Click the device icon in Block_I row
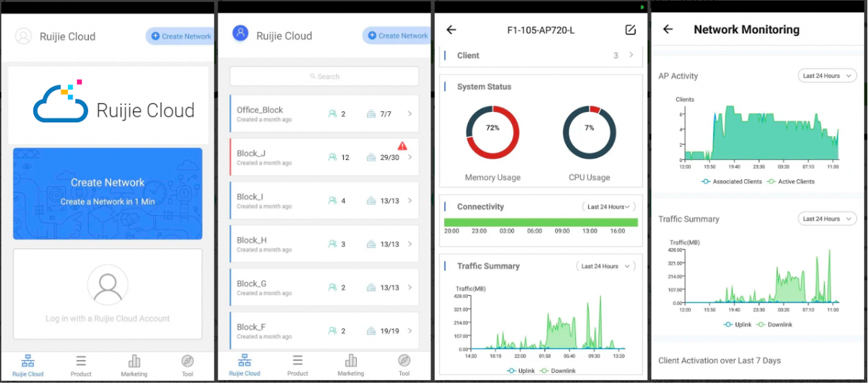868x384 pixels. tap(371, 201)
